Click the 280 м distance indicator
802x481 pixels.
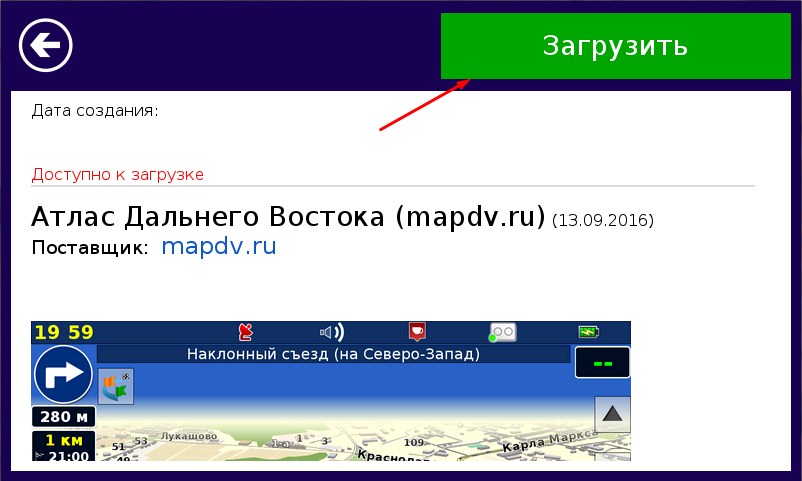coord(63,417)
